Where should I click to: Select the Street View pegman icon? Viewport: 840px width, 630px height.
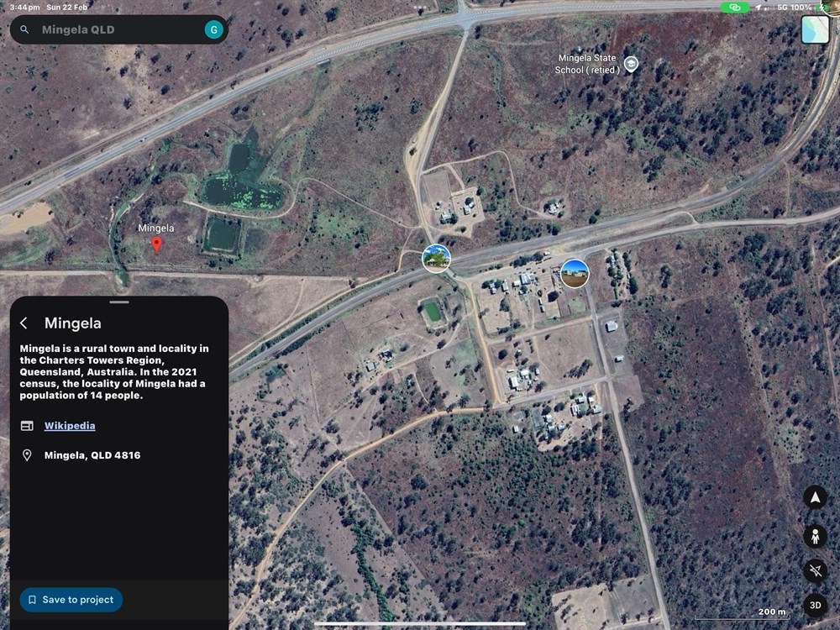pos(815,536)
